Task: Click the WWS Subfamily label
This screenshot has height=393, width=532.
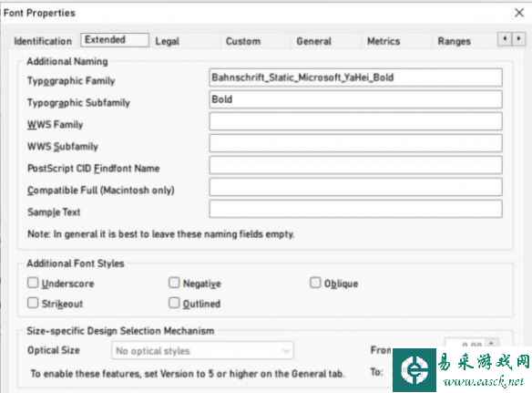Action: (63, 147)
